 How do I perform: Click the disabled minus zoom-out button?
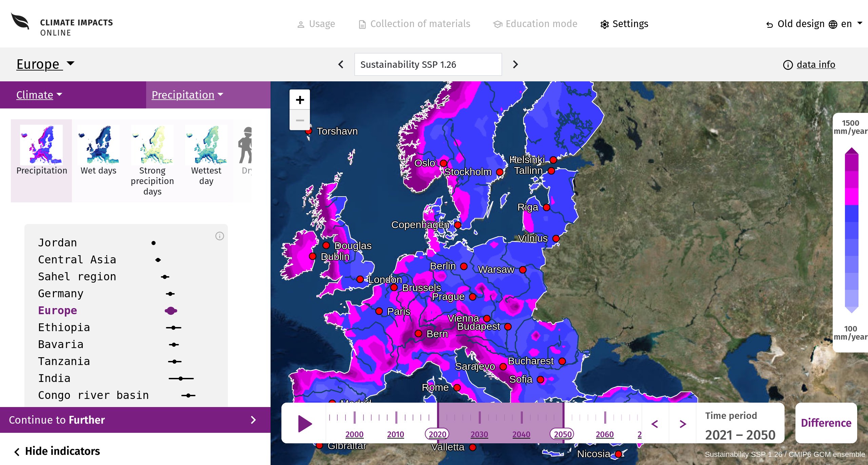(300, 120)
